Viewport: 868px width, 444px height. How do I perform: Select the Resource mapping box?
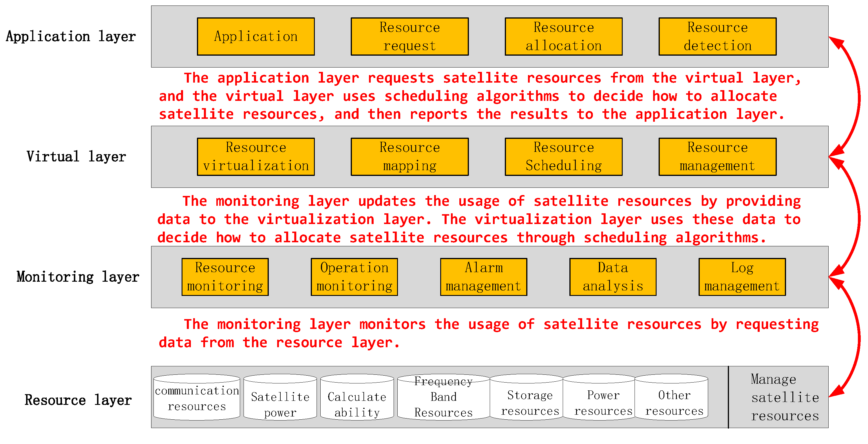tap(410, 157)
